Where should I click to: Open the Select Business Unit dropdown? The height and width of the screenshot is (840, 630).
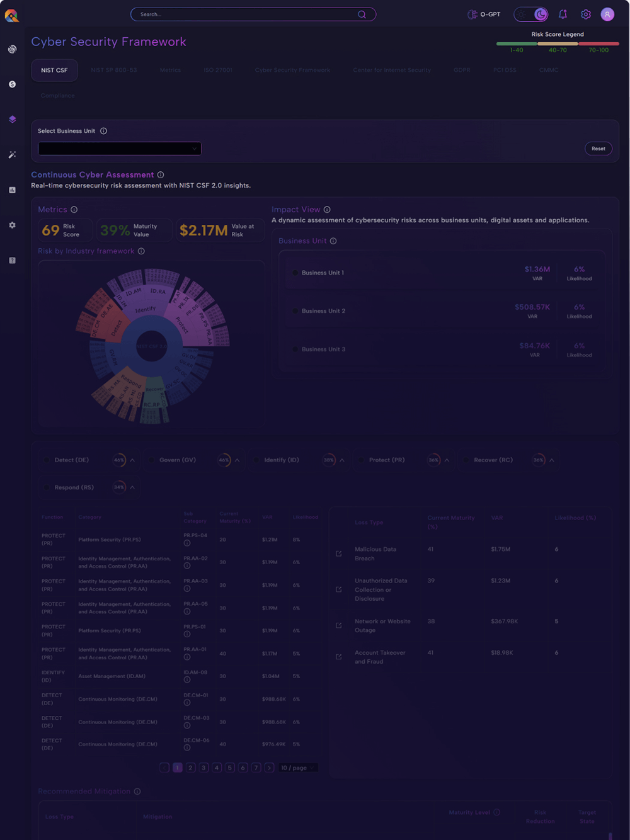(x=120, y=149)
